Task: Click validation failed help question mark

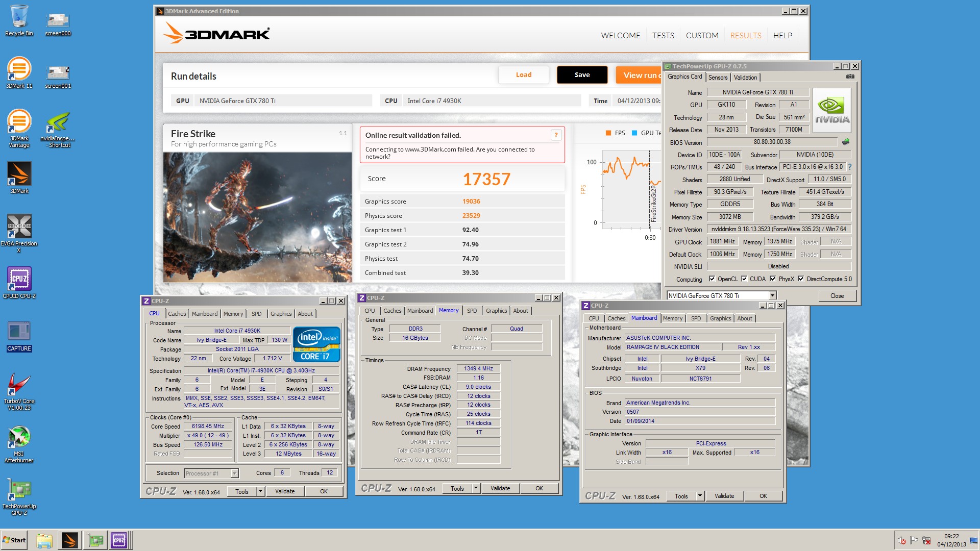Action: click(556, 135)
